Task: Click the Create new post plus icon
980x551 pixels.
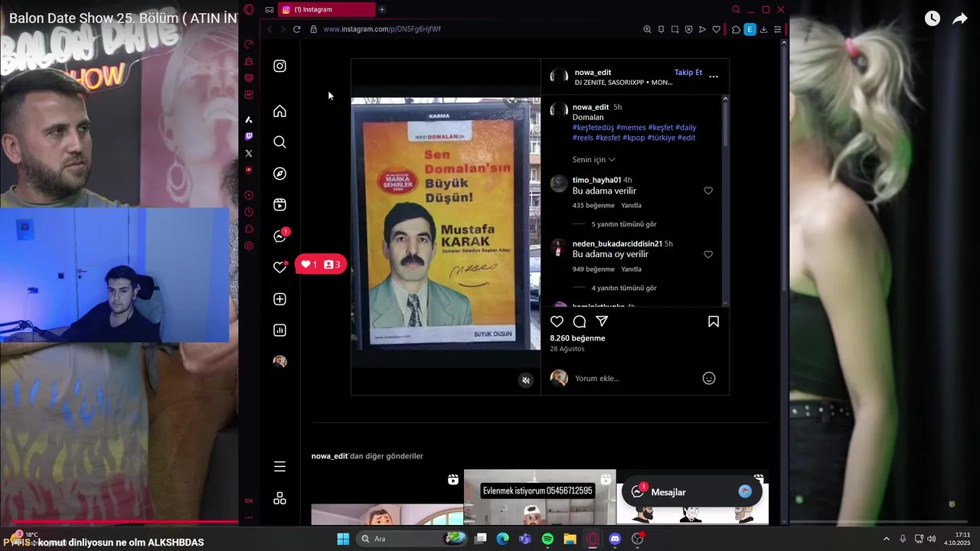Action: pos(279,299)
